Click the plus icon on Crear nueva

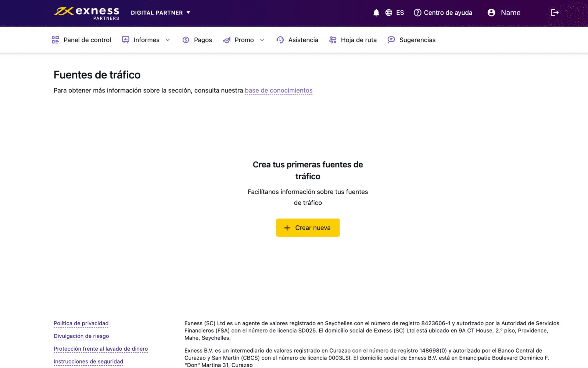(x=287, y=228)
